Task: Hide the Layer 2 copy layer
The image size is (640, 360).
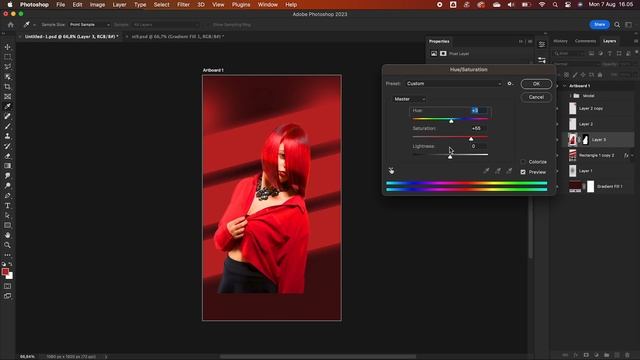Action: [x=558, y=109]
